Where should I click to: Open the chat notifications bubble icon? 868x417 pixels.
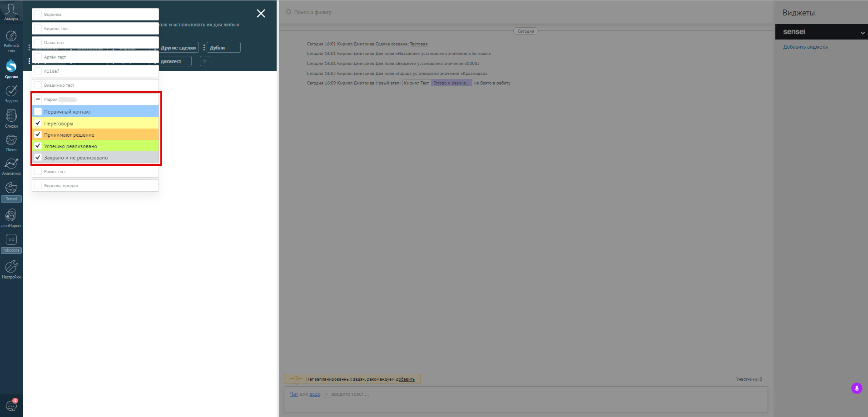tap(11, 405)
